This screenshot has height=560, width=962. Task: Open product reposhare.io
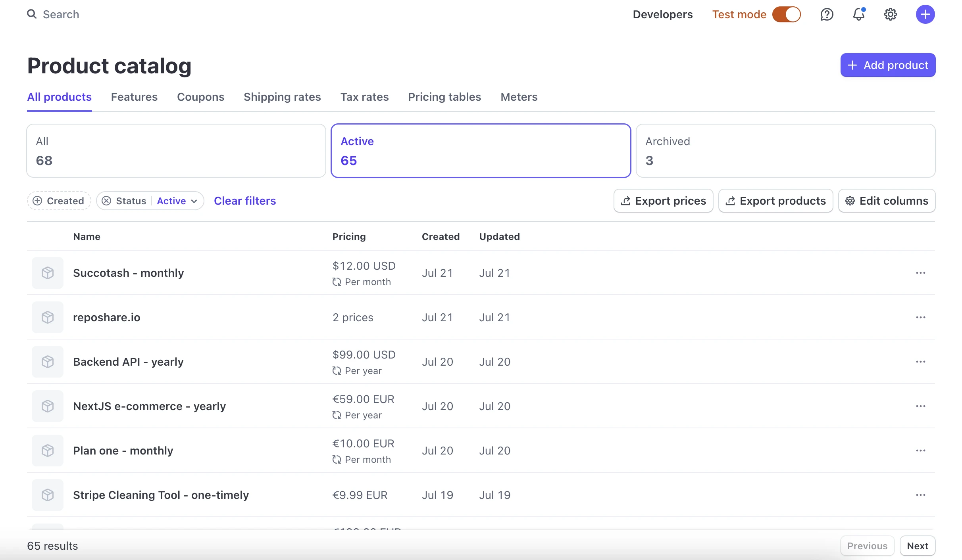coord(106,317)
